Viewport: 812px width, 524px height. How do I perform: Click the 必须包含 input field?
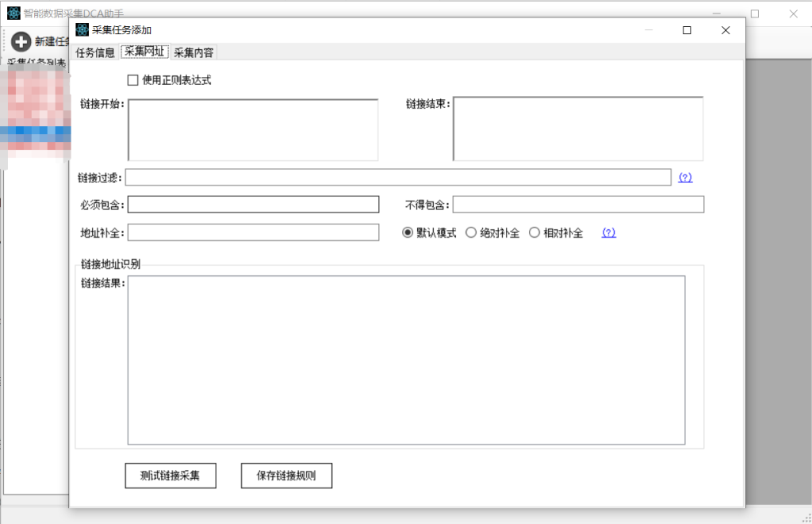pos(253,205)
